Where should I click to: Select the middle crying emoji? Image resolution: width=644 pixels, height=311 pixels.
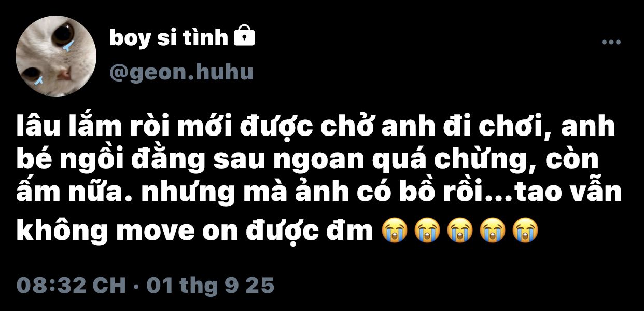click(459, 229)
